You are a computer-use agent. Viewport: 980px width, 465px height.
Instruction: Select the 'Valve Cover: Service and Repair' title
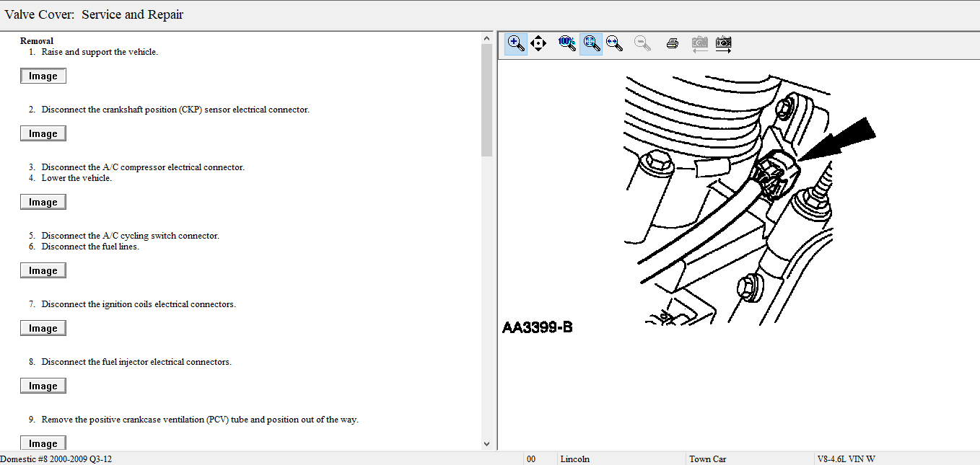(x=94, y=14)
